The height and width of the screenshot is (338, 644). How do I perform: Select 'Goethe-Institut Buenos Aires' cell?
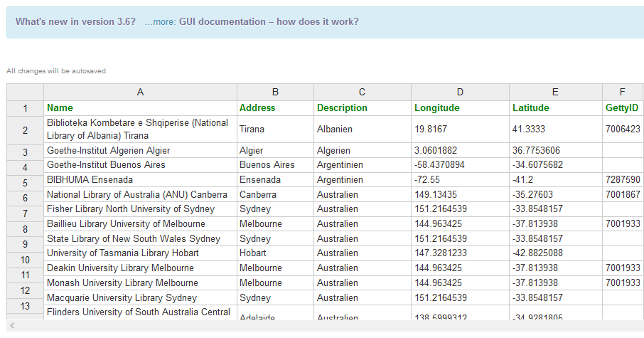click(140, 165)
